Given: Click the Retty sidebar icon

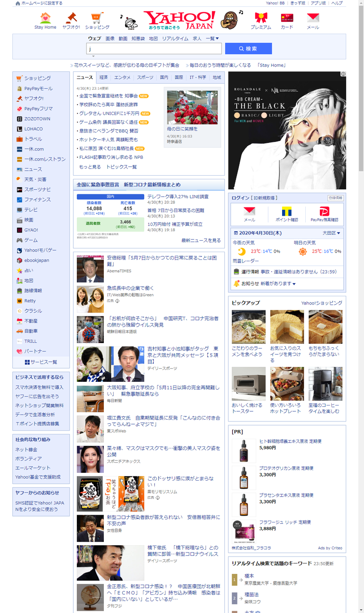Looking at the screenshot, I should pyautogui.click(x=20, y=301).
